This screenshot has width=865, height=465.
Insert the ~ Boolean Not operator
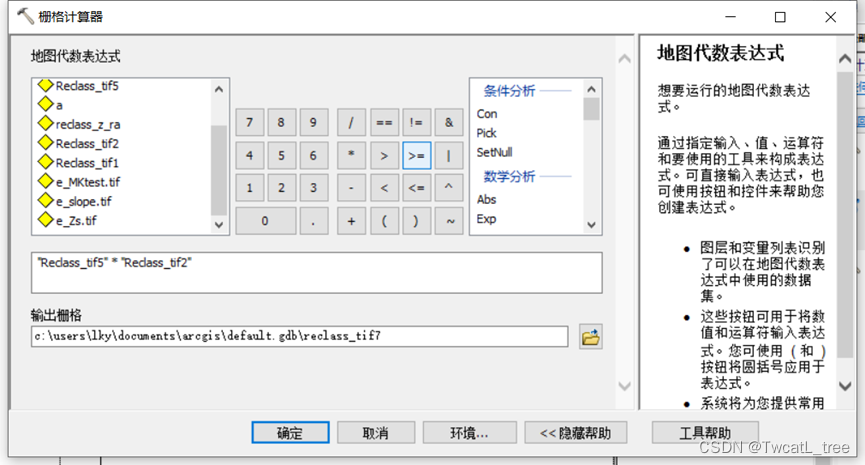click(x=449, y=221)
